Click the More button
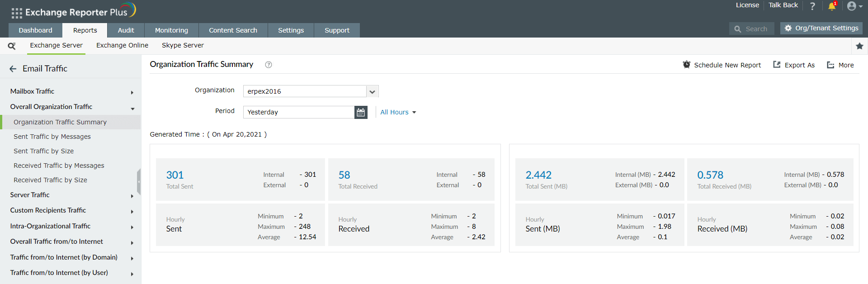The image size is (868, 284). [840, 65]
